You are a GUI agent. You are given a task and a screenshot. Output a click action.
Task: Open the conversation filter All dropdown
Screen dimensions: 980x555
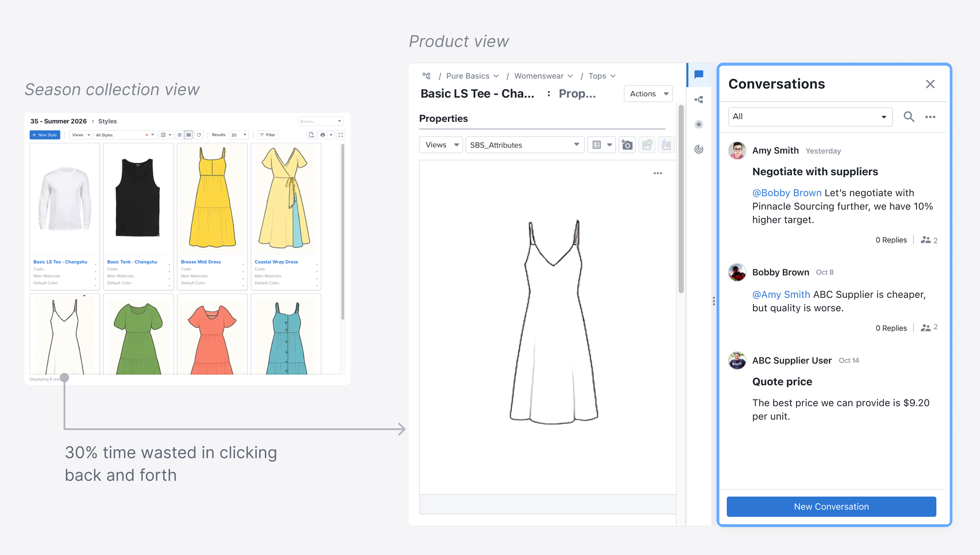pyautogui.click(x=810, y=117)
